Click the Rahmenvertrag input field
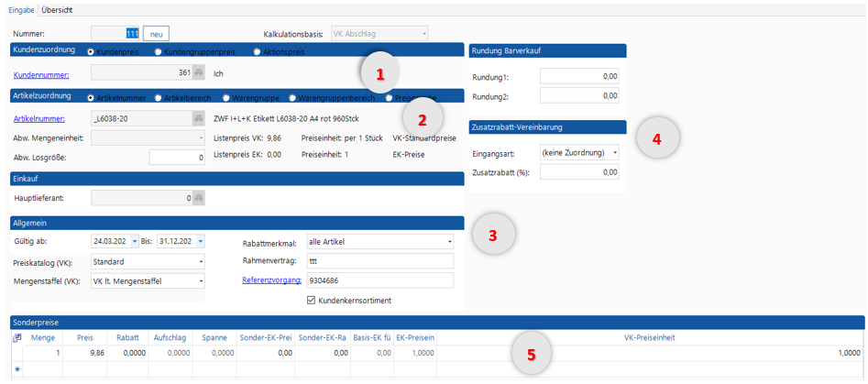868x384 pixels. click(x=380, y=261)
